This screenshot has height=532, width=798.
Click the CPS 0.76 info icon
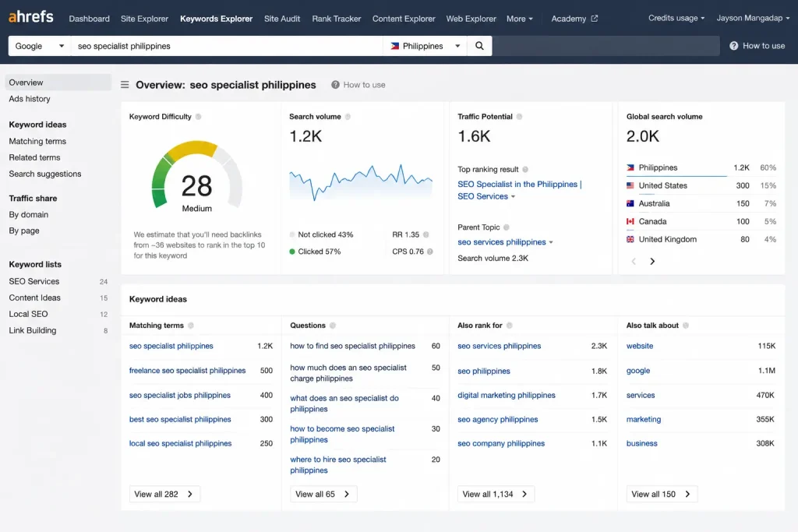(x=430, y=252)
